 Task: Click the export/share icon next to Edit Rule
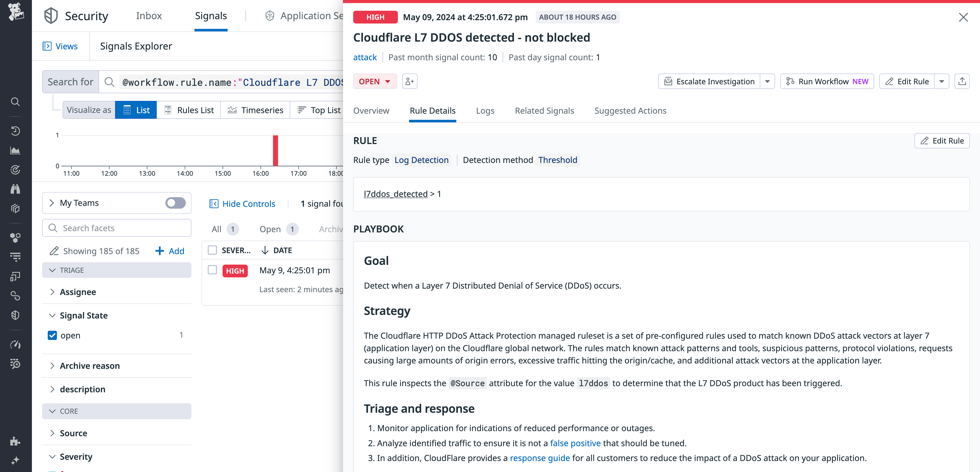coord(962,81)
